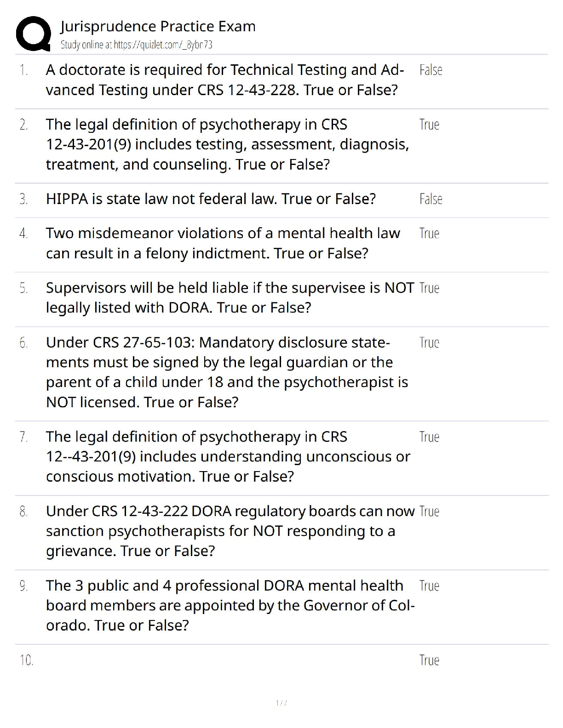Screen dimensions: 563x728
Task: Select the two misdemeanor violations question
Action: (223, 243)
